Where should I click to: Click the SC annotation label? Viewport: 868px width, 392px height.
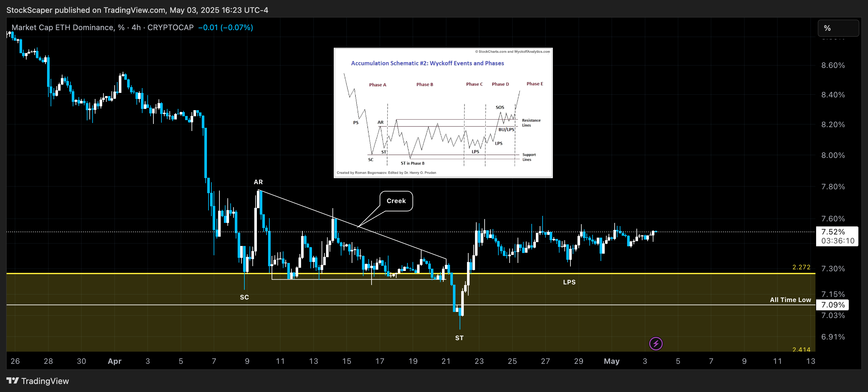coord(244,297)
